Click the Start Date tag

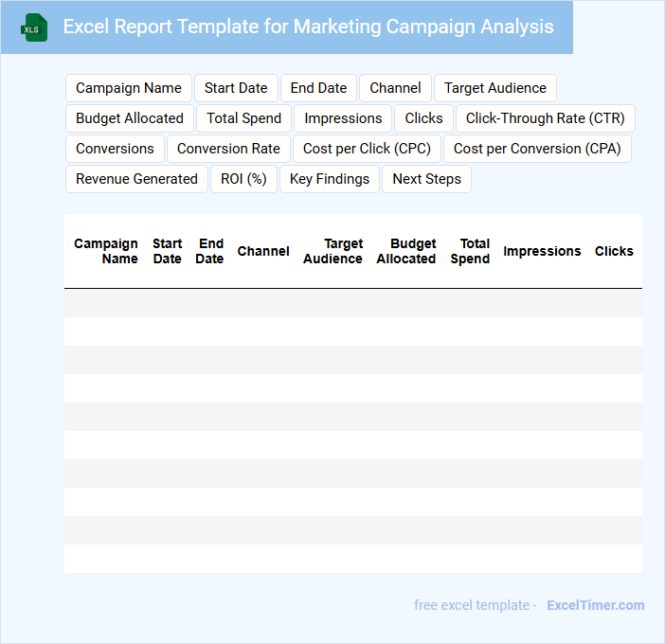236,88
